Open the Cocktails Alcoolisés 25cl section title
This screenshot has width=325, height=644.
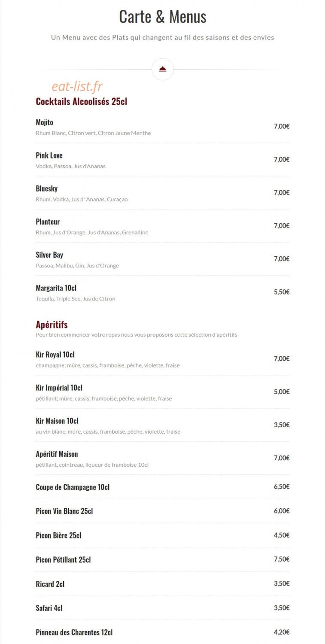(x=82, y=102)
